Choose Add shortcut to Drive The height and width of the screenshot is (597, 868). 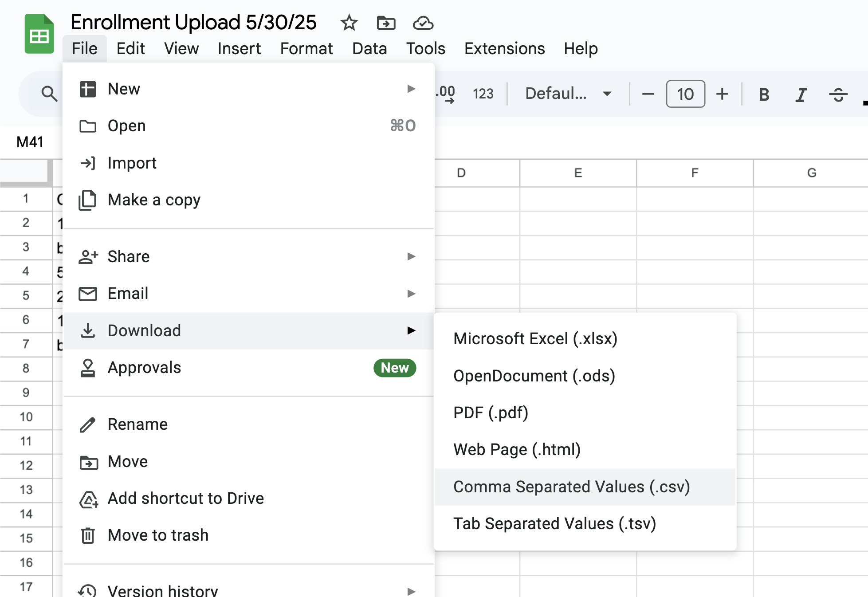pyautogui.click(x=248, y=499)
